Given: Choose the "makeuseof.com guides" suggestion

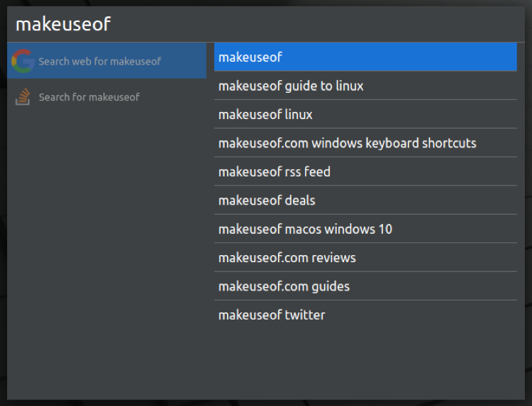Looking at the screenshot, I should [x=284, y=287].
